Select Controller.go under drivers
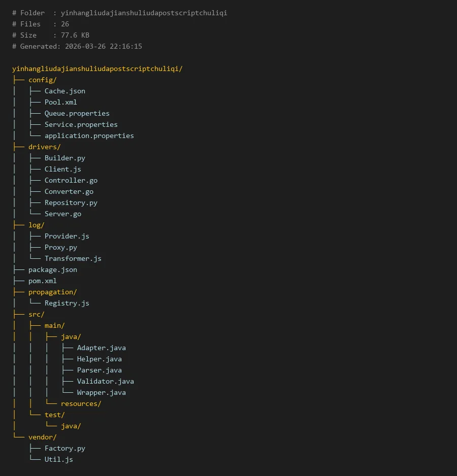Viewport: 457px width, 476px height. (x=71, y=181)
